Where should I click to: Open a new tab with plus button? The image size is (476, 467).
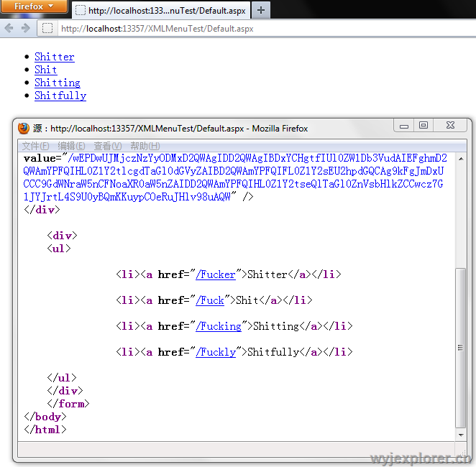(261, 10)
